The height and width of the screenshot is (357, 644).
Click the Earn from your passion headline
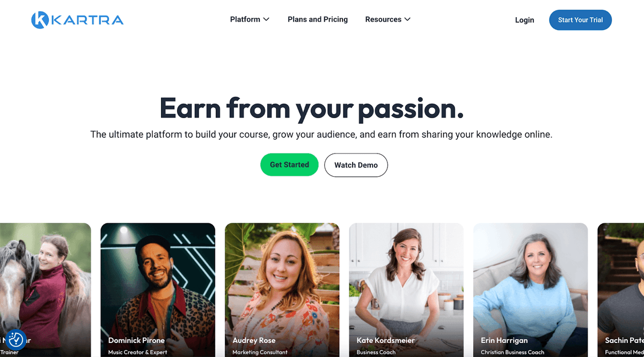coord(312,108)
